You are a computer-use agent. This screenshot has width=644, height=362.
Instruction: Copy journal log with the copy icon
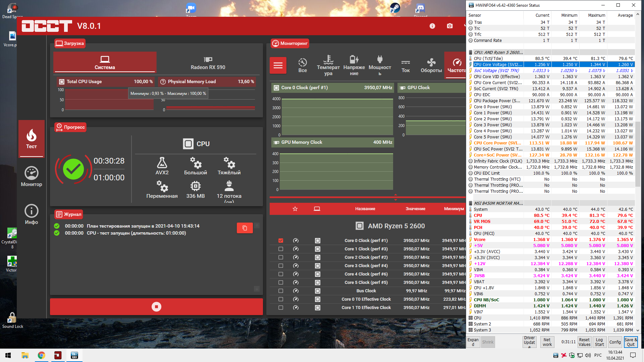[x=245, y=228]
